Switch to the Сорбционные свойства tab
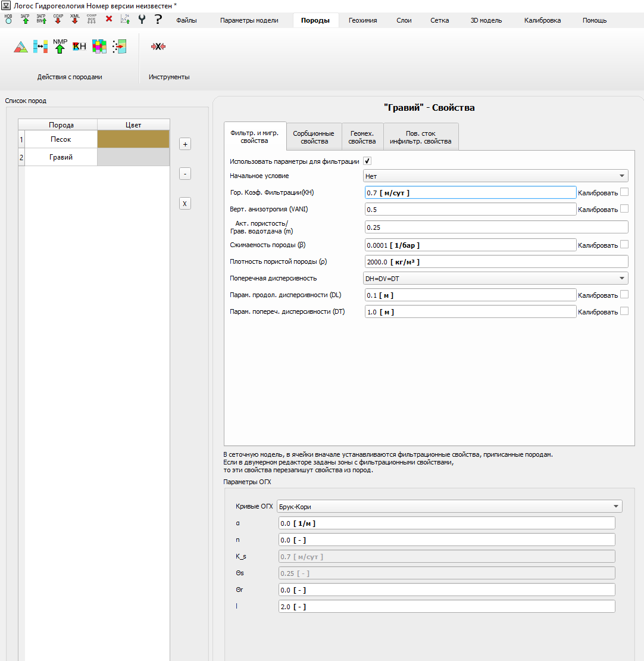Screen dimensions: 644x661 point(314,138)
